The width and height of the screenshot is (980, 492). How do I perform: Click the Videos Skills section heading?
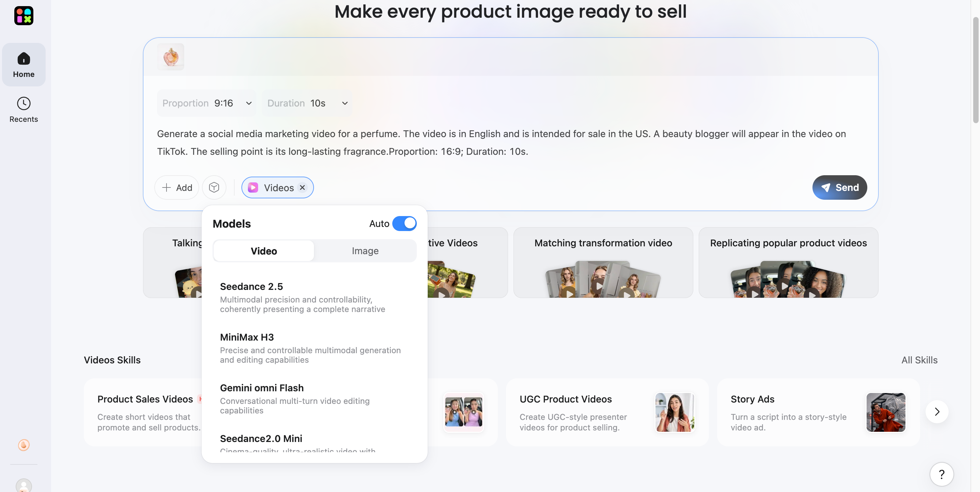[112, 360]
